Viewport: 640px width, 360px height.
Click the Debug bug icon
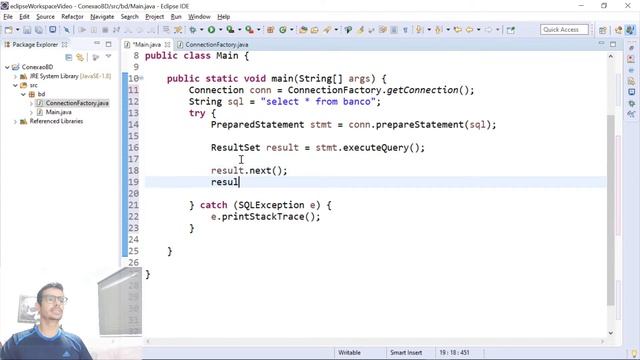(193, 30)
